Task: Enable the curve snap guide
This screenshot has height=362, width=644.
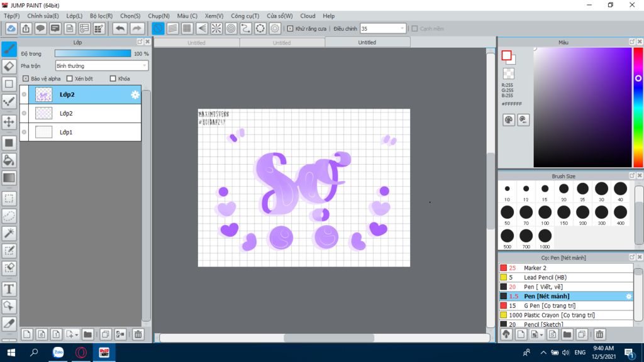Action: (x=246, y=28)
